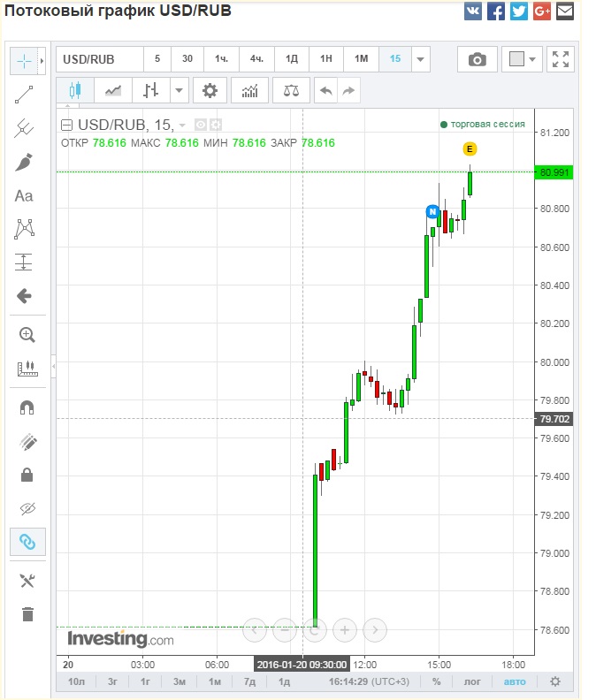596x700 pixels.
Task: Select the brush drawing tool
Action: click(x=25, y=162)
